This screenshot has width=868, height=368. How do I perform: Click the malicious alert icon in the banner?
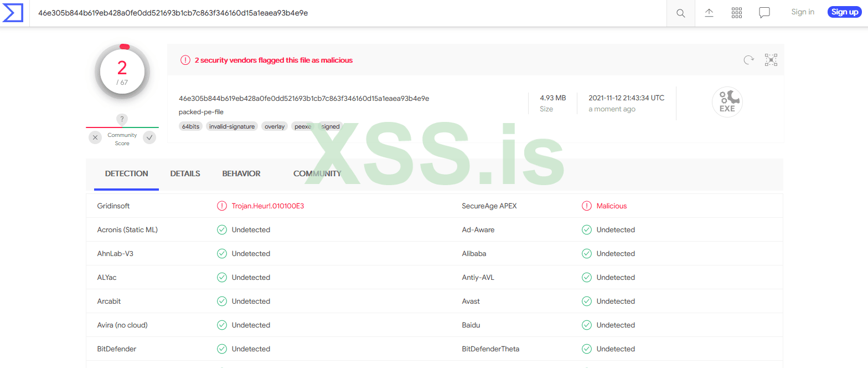[185, 60]
